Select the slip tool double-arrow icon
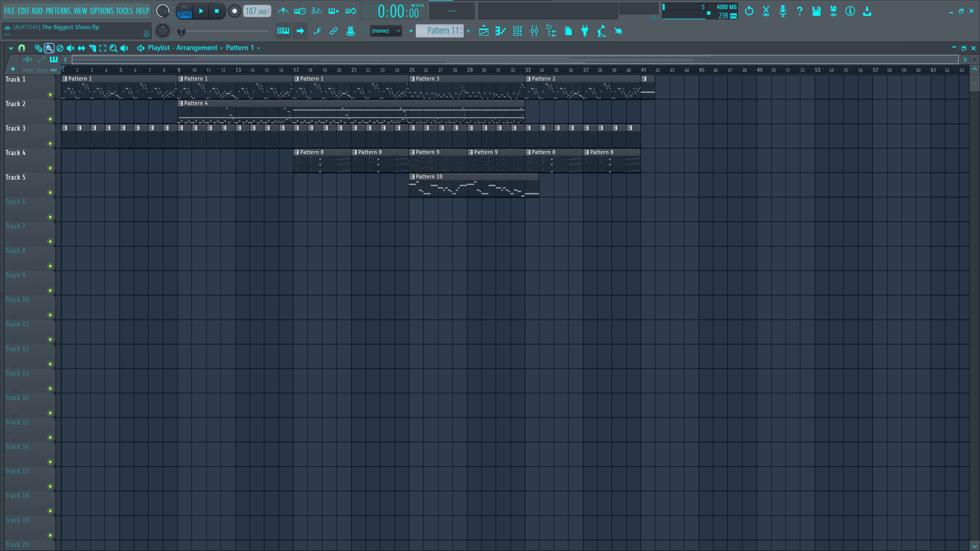 click(81, 48)
